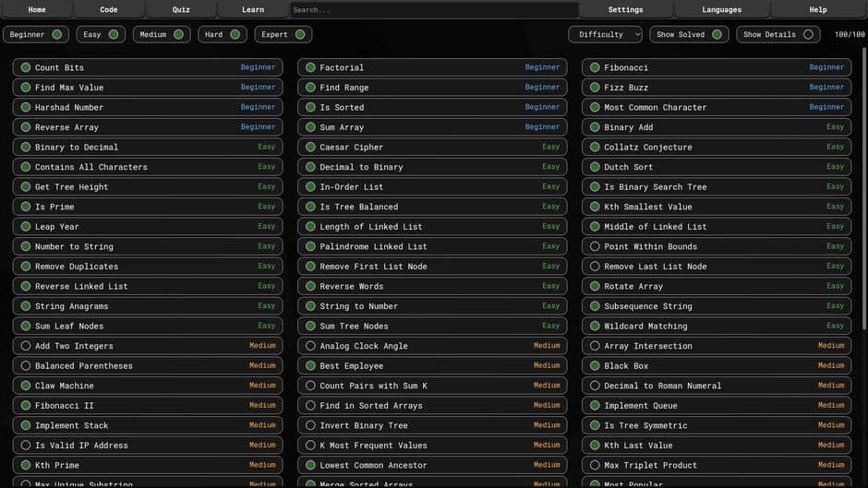Open the Quiz tab

pyautogui.click(x=181, y=9)
